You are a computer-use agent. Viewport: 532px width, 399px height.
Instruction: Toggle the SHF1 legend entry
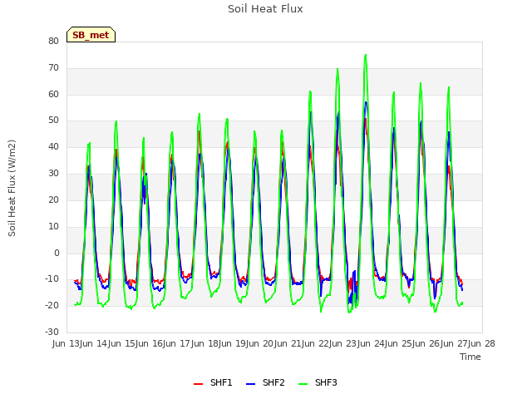coord(213,382)
